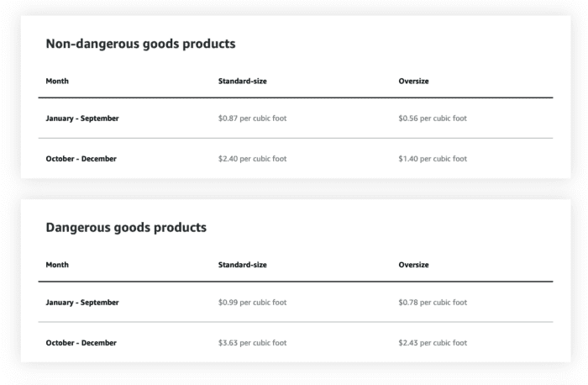This screenshot has height=385, width=588.
Task: Select Oversize header in Non-dangerous goods table
Action: click(413, 82)
